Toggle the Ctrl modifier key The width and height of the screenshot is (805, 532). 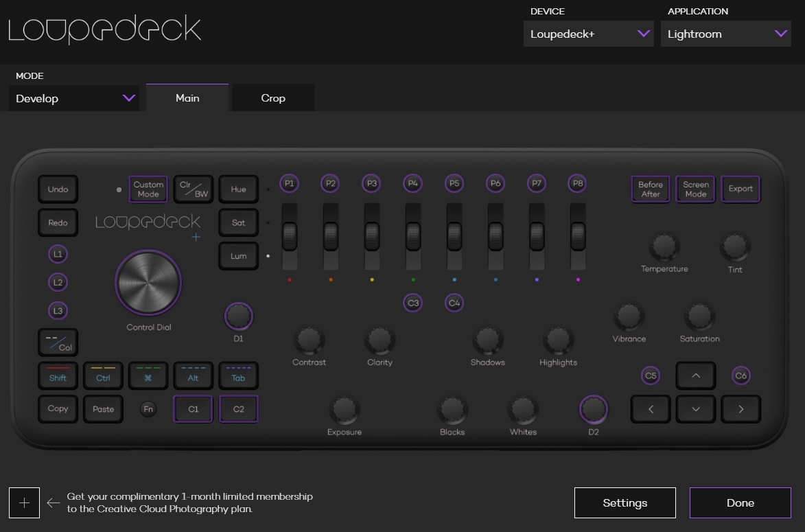pyautogui.click(x=103, y=376)
